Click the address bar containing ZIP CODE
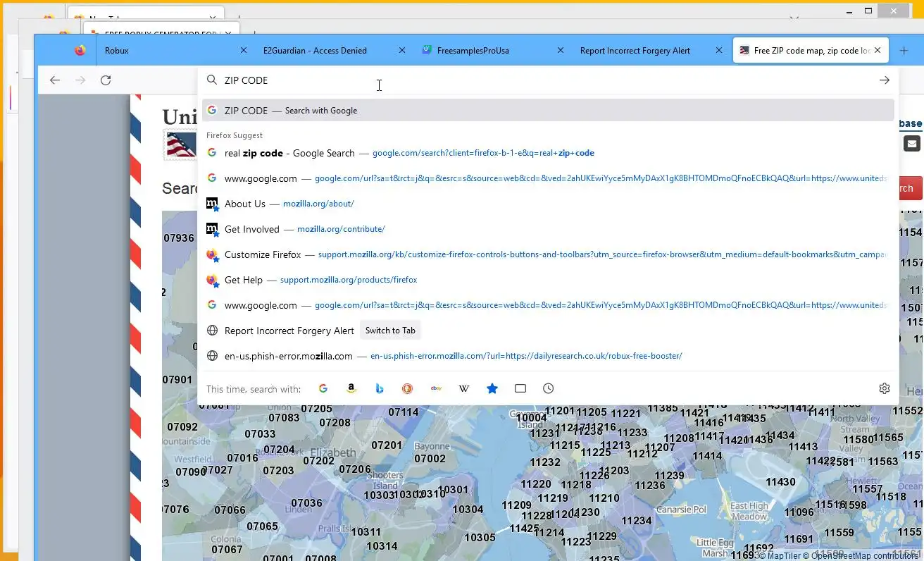The height and width of the screenshot is (561, 924). (548, 80)
